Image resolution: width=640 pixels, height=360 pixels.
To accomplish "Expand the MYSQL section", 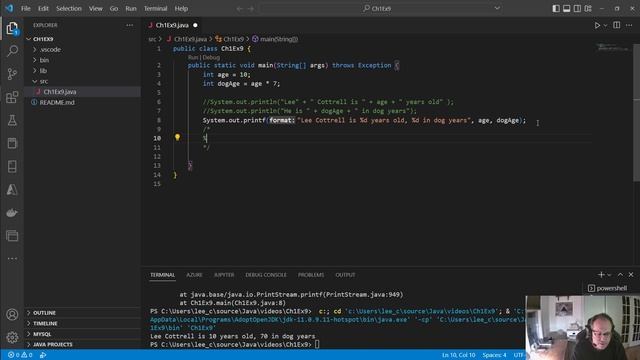I will coord(42,334).
